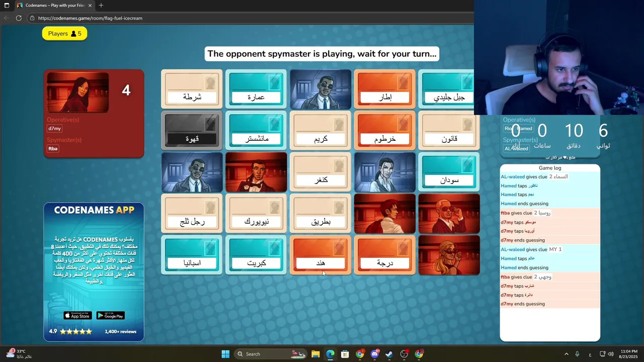
Task: Tap the كنغر word card
Action: point(320,172)
